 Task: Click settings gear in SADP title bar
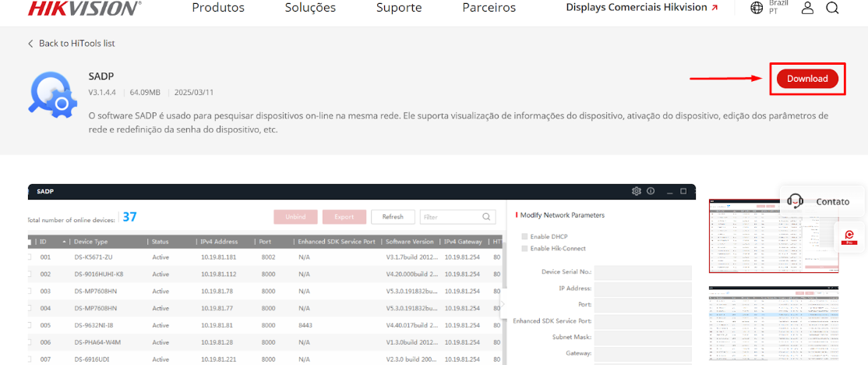click(636, 191)
